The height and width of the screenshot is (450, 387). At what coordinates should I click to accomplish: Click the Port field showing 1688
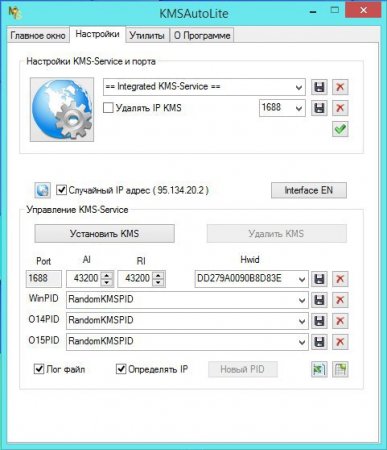[44, 279]
